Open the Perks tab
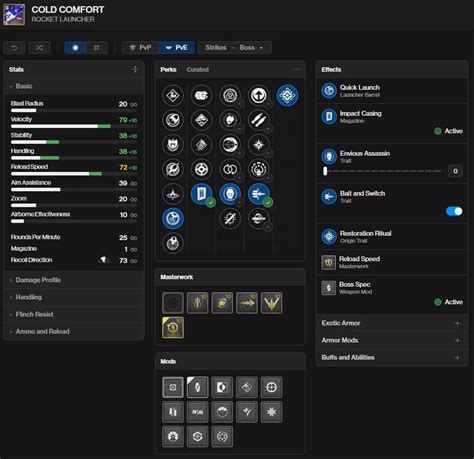Viewport: 474px width, 459px height. point(168,69)
